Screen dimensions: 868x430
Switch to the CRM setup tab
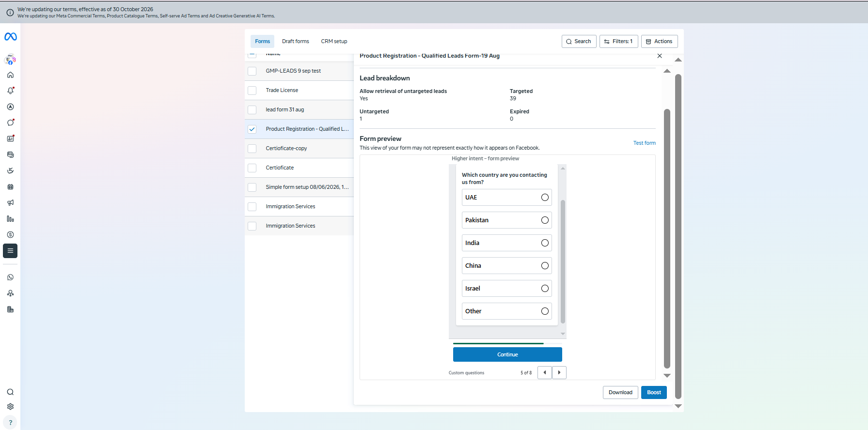pyautogui.click(x=334, y=42)
